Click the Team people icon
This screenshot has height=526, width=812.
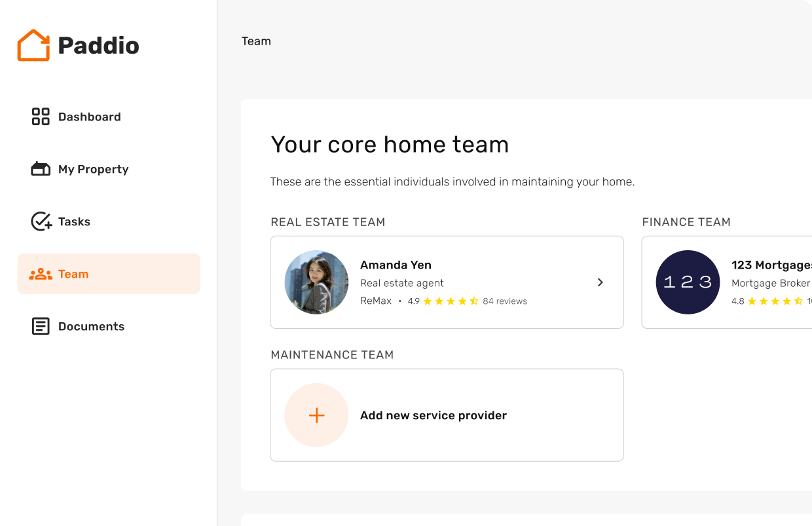pyautogui.click(x=41, y=274)
